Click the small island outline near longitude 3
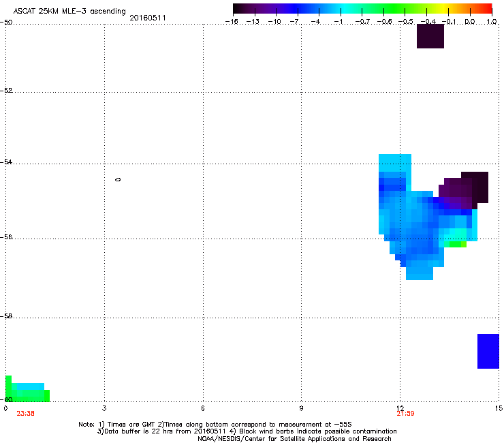Image resolution: width=504 pixels, height=443 pixels. pyautogui.click(x=118, y=179)
